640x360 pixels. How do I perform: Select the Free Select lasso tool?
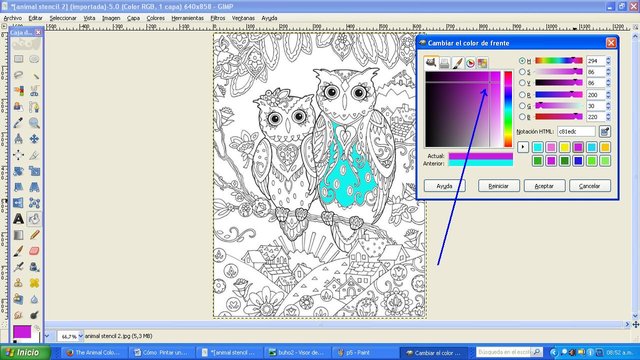click(18, 75)
